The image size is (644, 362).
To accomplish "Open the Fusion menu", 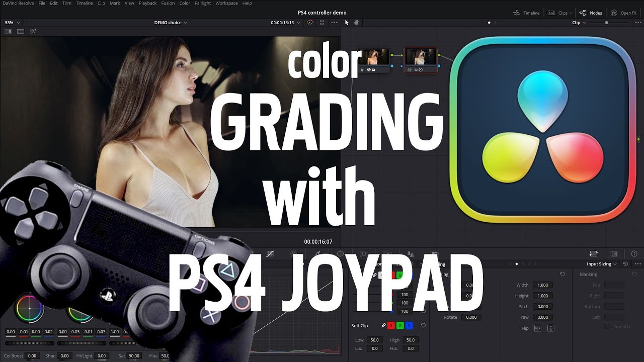I will pyautogui.click(x=168, y=3).
